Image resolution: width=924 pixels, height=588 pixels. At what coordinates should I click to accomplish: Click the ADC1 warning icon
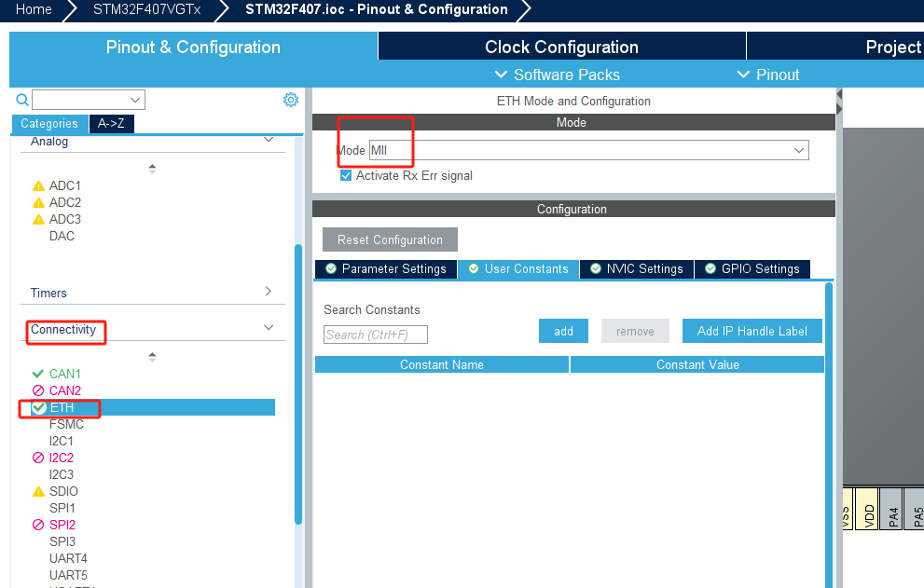tap(38, 186)
